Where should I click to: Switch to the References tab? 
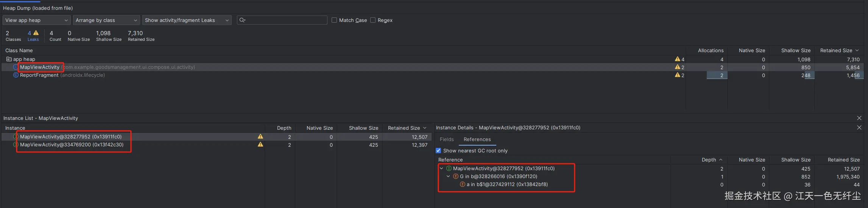[x=477, y=139]
